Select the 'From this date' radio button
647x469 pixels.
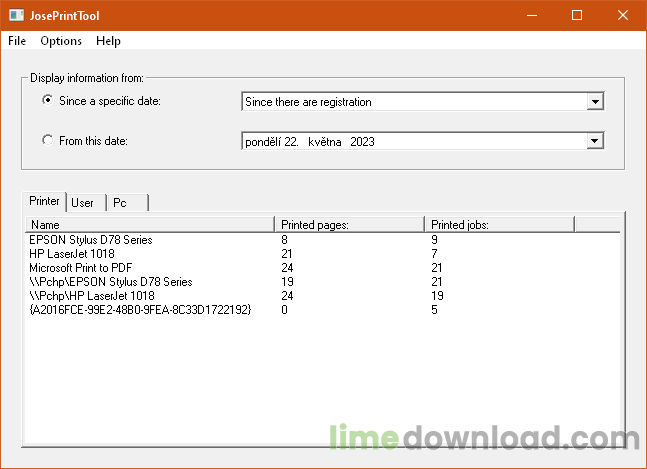[x=48, y=141]
